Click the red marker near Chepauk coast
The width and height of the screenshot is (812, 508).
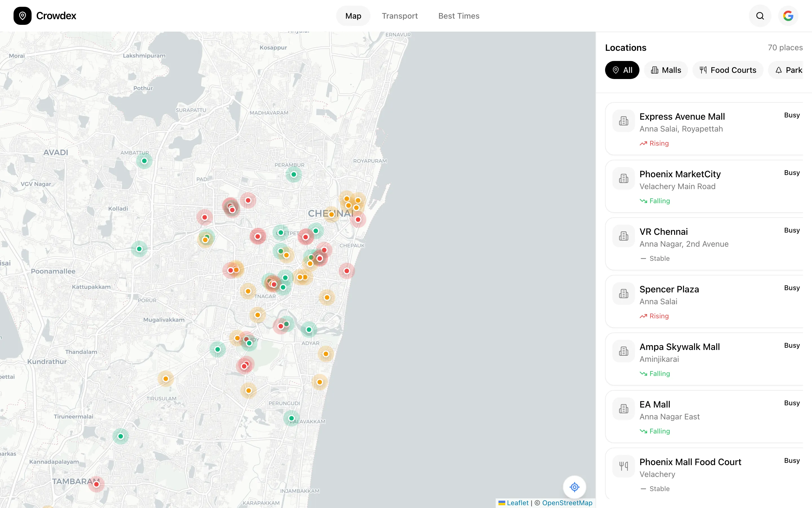tap(347, 271)
